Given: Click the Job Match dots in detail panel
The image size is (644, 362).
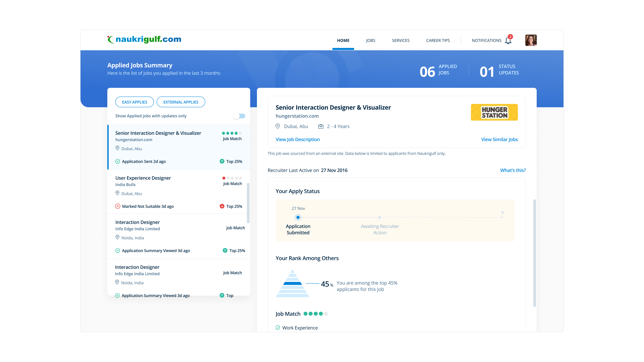Looking at the screenshot, I should click(x=315, y=314).
